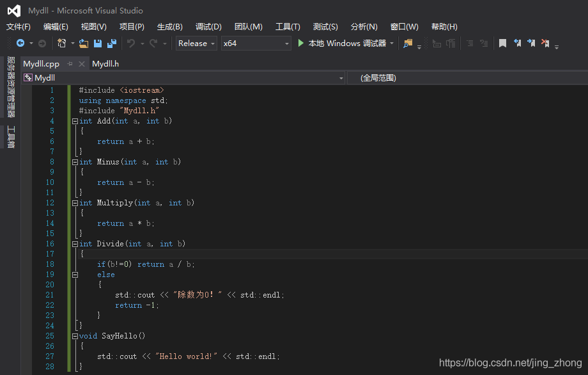The image size is (588, 375).
Task: Open the 文件(F) menu
Action: [x=19, y=27]
